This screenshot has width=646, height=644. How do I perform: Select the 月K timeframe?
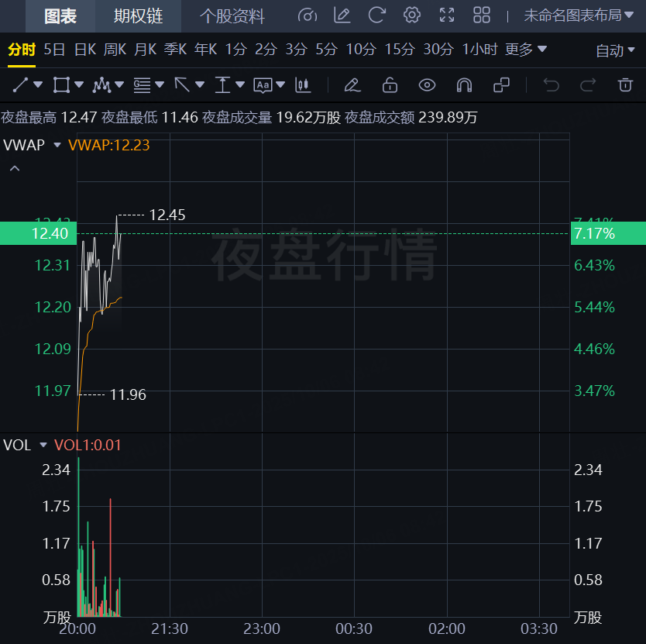coord(146,50)
